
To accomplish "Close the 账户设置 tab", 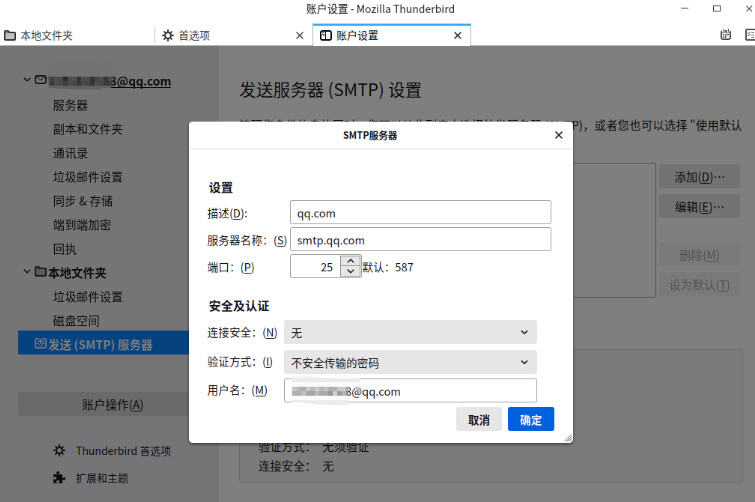I will tap(457, 35).
